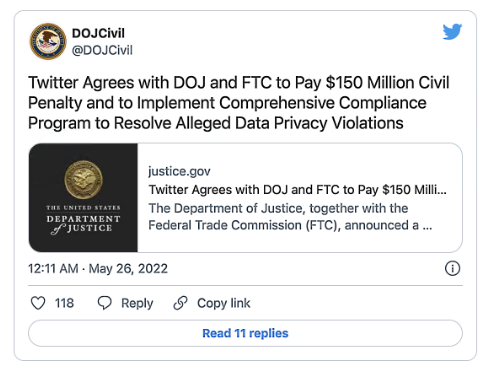Open the 12:11 AM May 26, 2022 timestamp
The height and width of the screenshot is (379, 488).
click(x=98, y=269)
